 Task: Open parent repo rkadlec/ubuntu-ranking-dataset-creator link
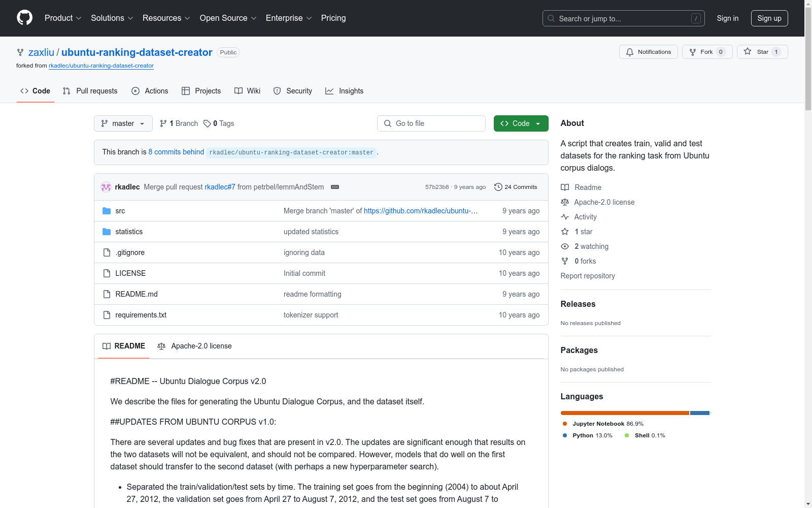(x=101, y=66)
